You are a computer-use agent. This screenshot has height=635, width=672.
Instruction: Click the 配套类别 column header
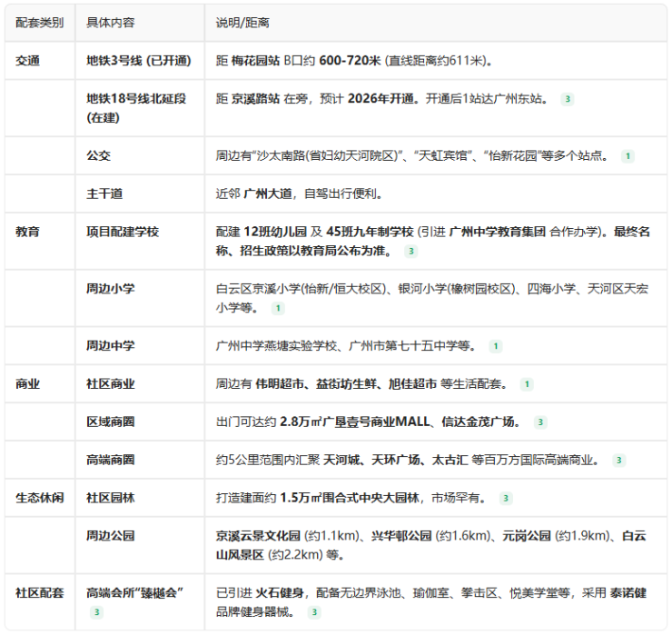click(40, 22)
